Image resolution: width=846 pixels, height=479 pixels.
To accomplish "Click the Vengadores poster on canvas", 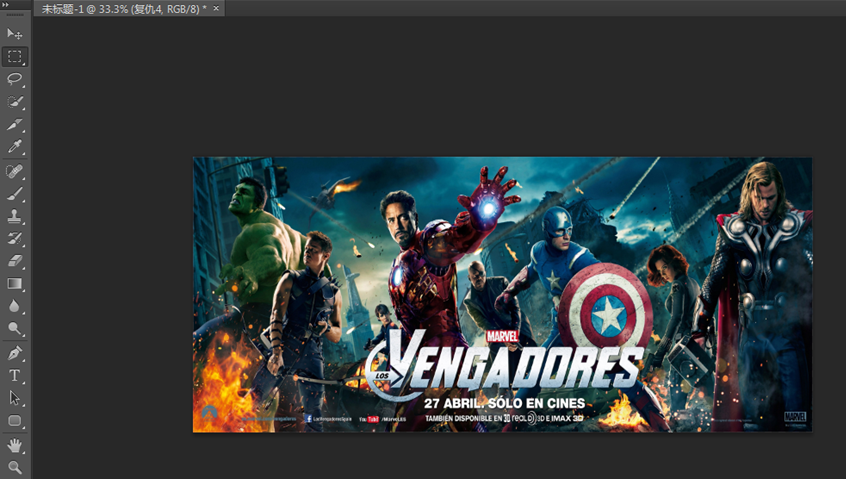I will [x=502, y=295].
